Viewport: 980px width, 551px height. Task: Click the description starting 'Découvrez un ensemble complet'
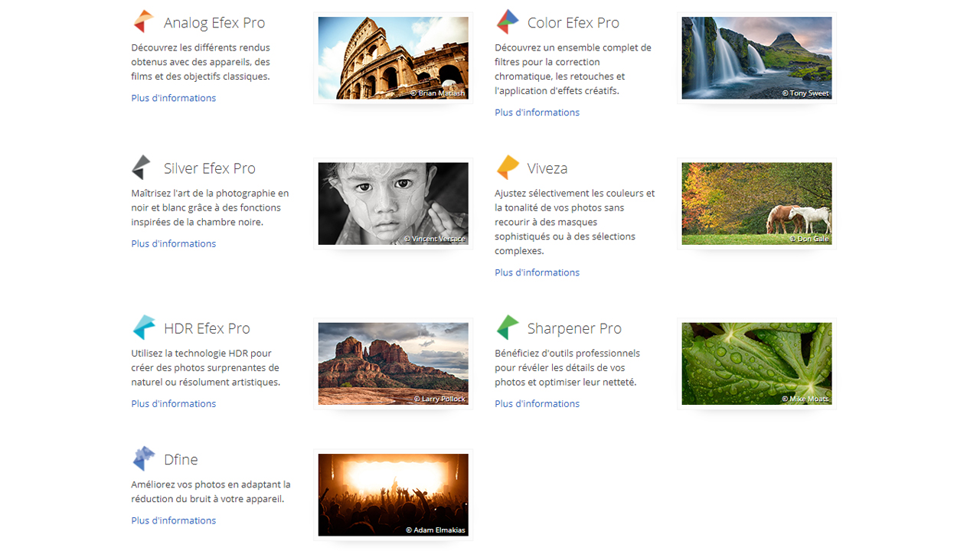[x=573, y=69]
